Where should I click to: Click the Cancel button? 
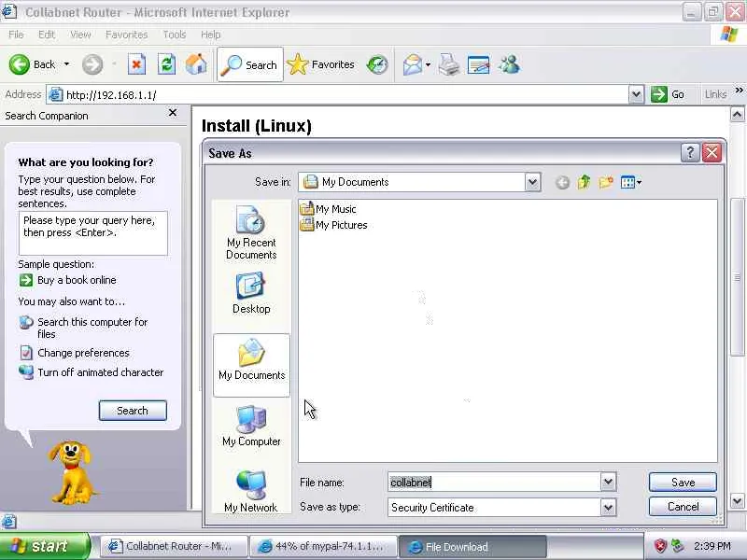coord(683,506)
